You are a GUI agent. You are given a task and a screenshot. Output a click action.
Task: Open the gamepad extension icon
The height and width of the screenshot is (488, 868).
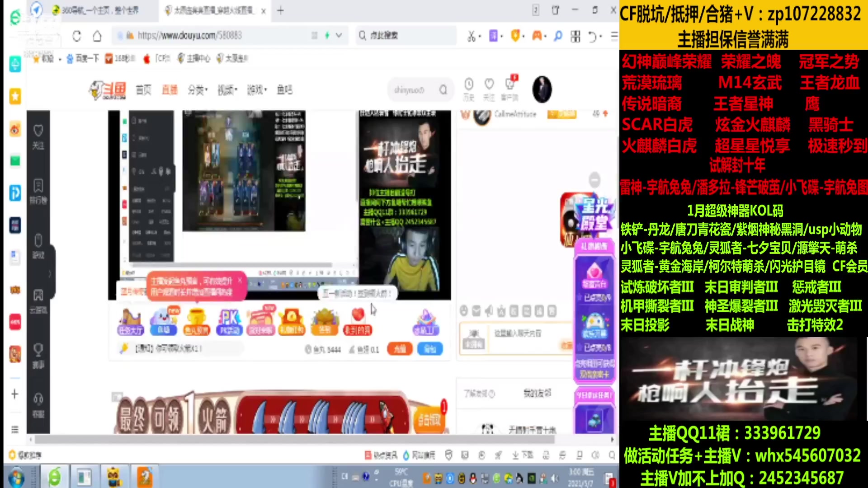coord(537,35)
